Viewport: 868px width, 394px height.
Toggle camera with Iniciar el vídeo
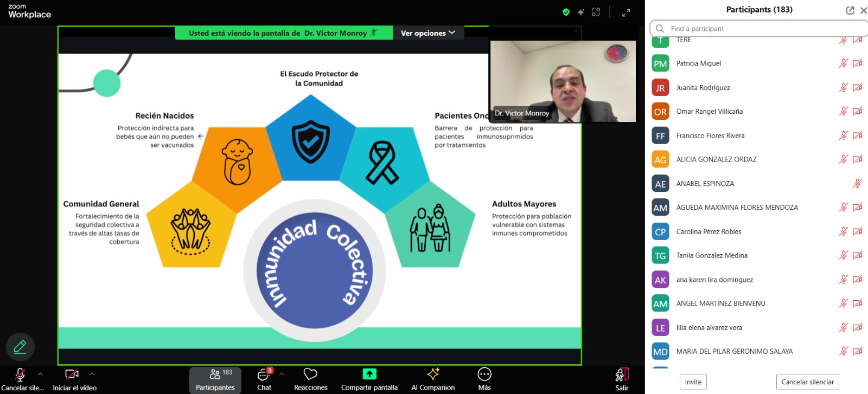pyautogui.click(x=72, y=374)
